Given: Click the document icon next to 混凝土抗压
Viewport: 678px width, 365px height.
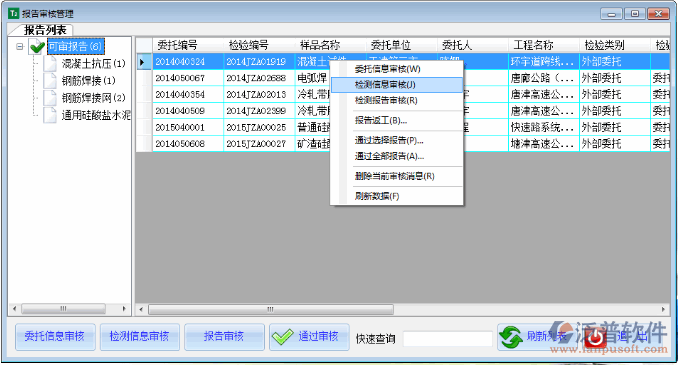Looking at the screenshot, I should point(50,64).
